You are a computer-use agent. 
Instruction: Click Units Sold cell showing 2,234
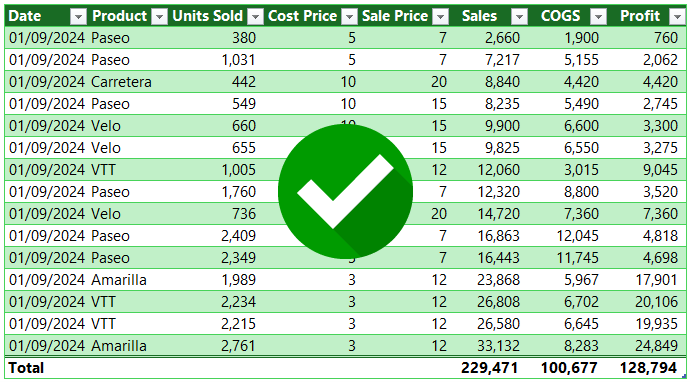pos(238,302)
